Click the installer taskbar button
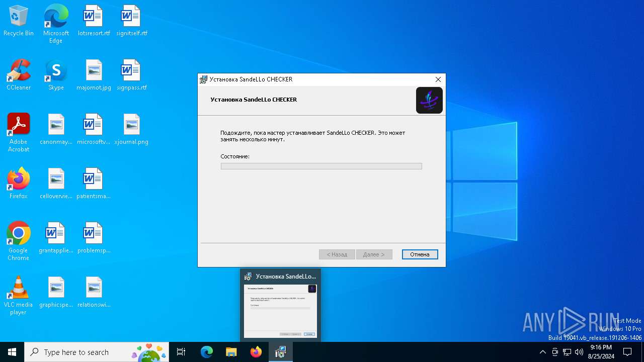This screenshot has height=362, width=644. (x=280, y=352)
